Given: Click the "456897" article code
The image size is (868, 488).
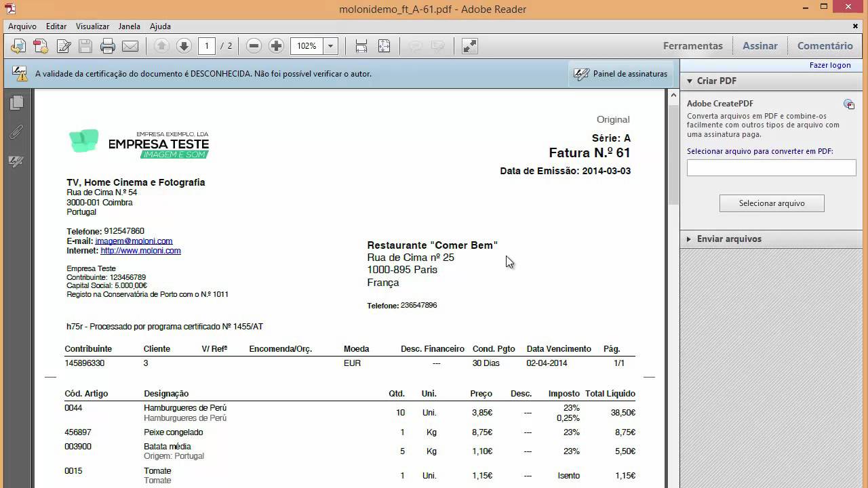Looking at the screenshot, I should coord(78,432).
